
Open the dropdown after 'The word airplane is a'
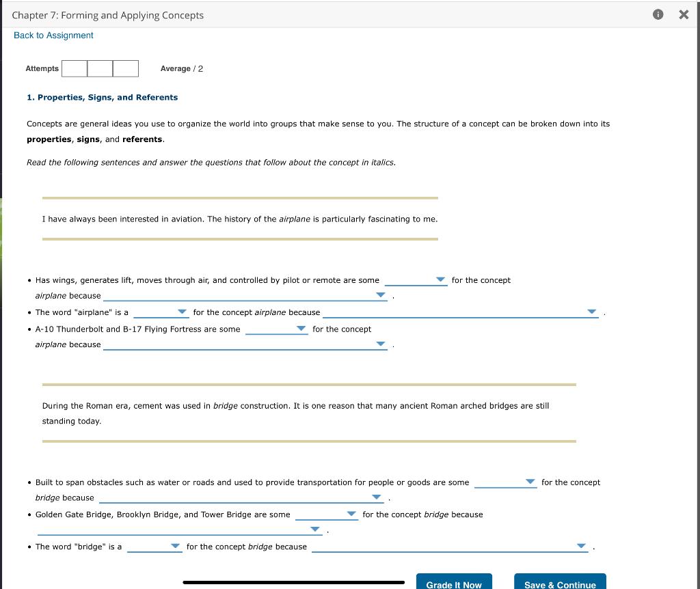[182, 312]
